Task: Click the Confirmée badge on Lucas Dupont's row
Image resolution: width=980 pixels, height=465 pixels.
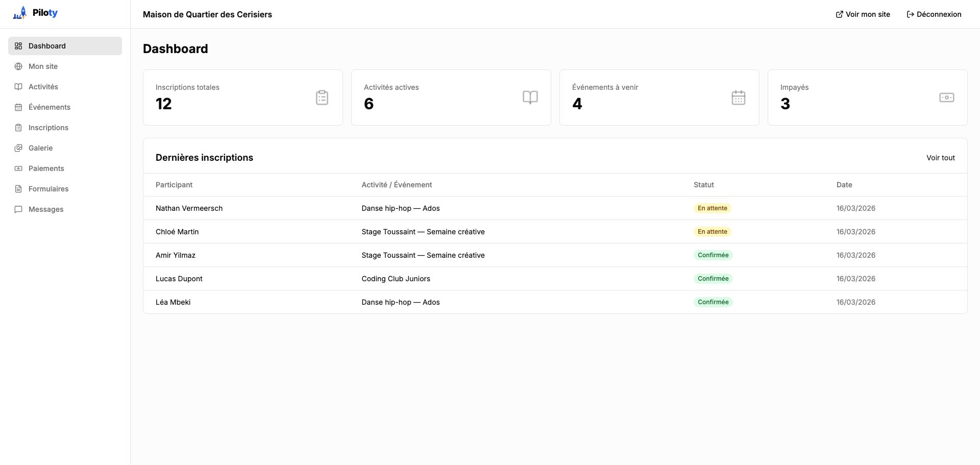Action: tap(713, 279)
